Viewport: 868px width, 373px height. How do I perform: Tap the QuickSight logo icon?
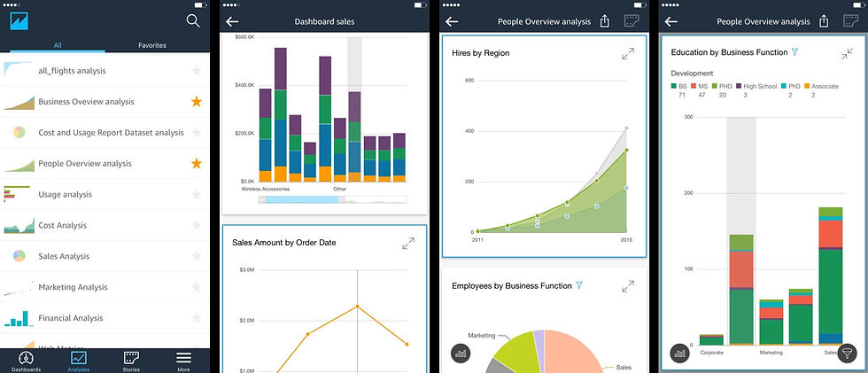[x=19, y=21]
